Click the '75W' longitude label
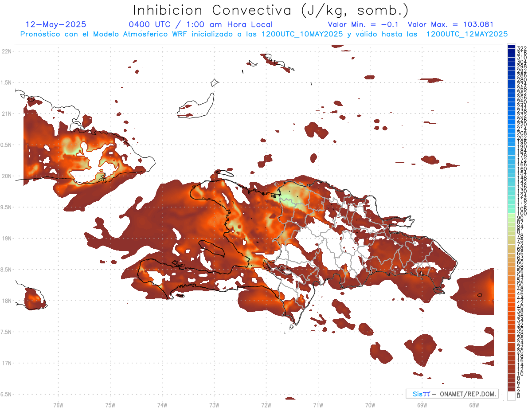 (x=110, y=405)
